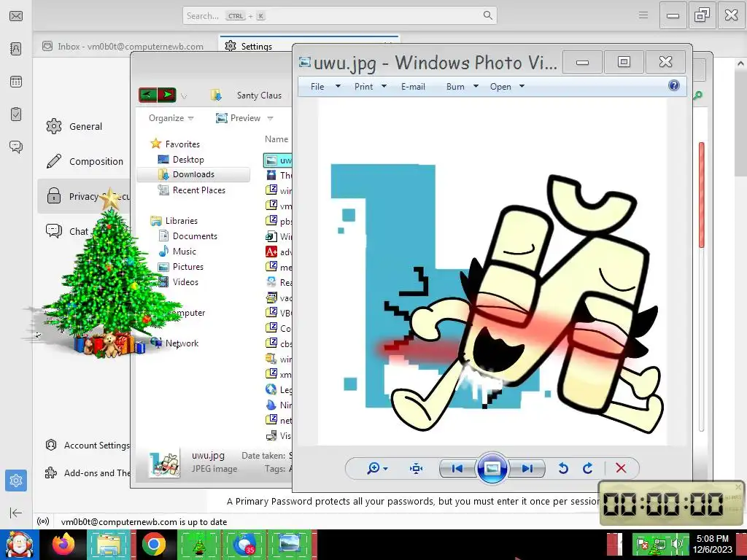
Task: Click uwu.jpg thumbnail in Explorer details pane
Action: tap(165, 464)
